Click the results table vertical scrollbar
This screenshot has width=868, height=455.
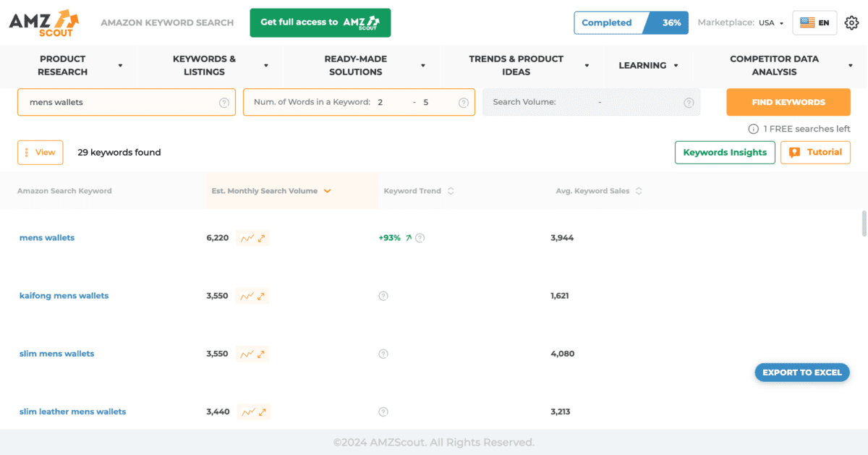(864, 224)
